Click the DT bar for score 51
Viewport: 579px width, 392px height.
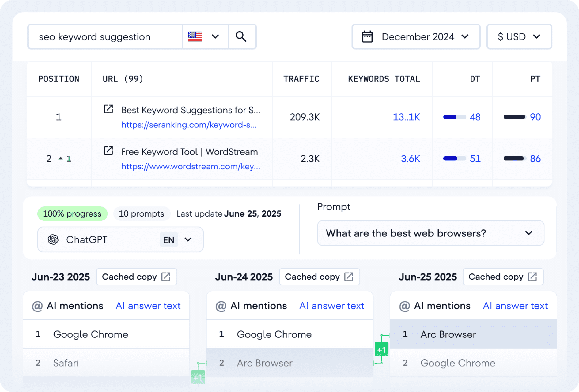[x=455, y=158]
